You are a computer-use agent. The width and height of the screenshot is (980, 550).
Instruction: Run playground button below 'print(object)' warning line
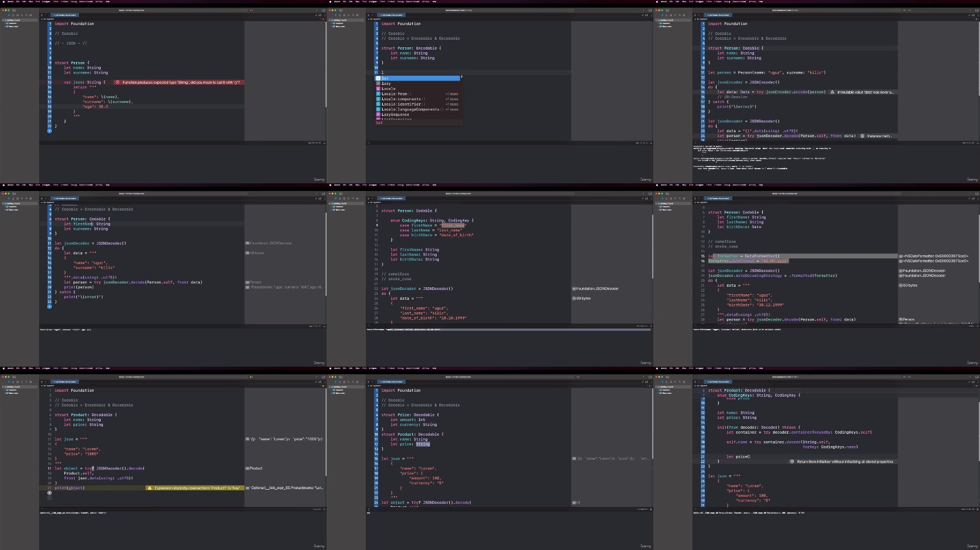coord(50,493)
